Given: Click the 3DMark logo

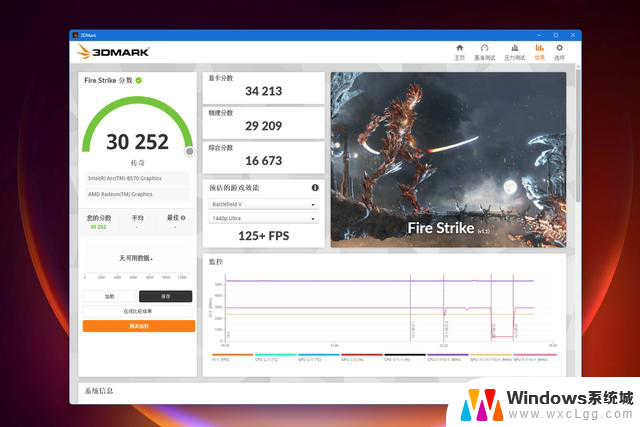Looking at the screenshot, I should 113,52.
